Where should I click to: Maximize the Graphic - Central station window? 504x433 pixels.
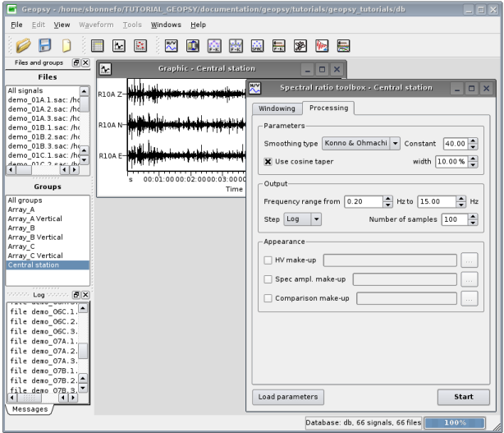(x=322, y=70)
